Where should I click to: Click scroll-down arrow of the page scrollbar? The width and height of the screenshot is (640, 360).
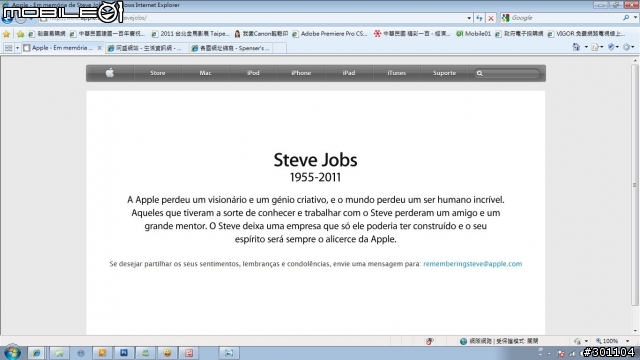[635, 331]
